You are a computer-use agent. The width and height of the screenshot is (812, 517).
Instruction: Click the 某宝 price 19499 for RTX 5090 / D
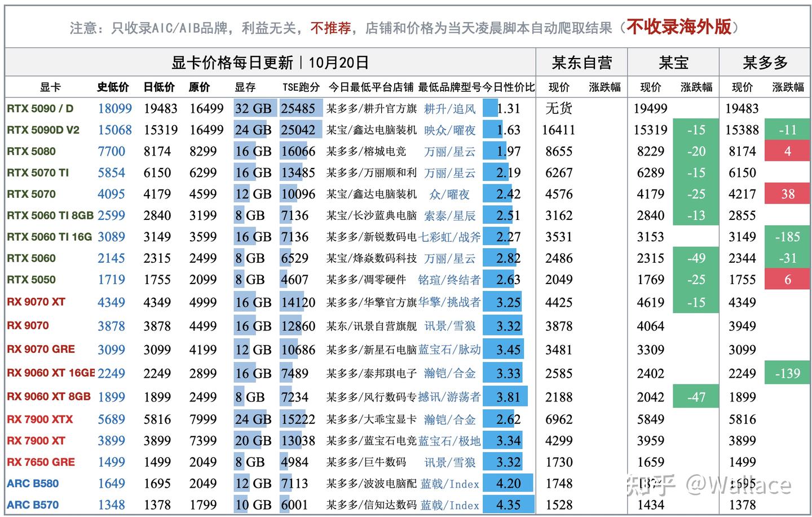point(651,108)
